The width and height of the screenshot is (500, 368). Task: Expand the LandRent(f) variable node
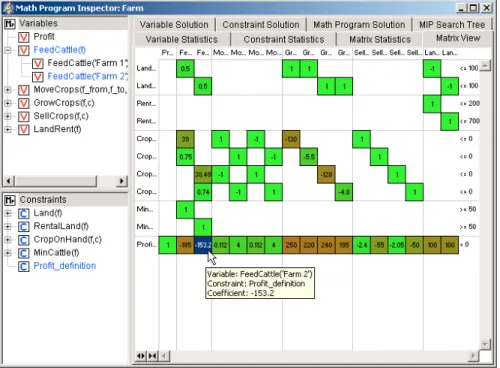pyautogui.click(x=8, y=129)
